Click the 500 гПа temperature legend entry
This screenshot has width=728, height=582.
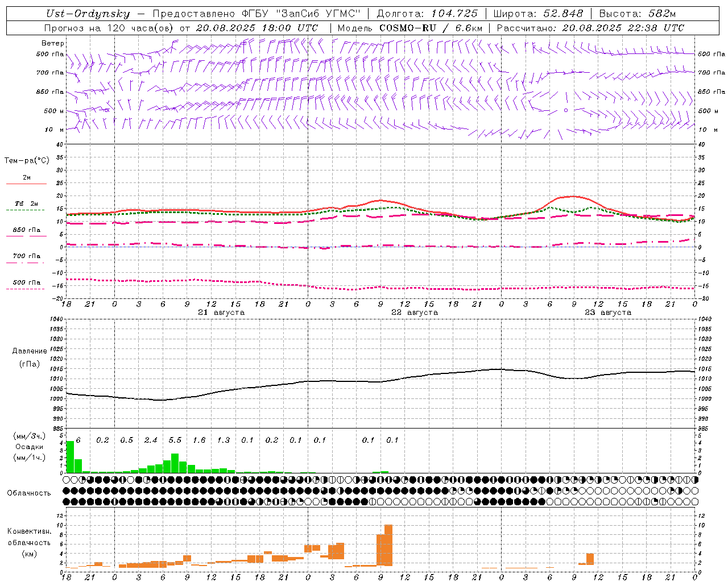(26, 282)
